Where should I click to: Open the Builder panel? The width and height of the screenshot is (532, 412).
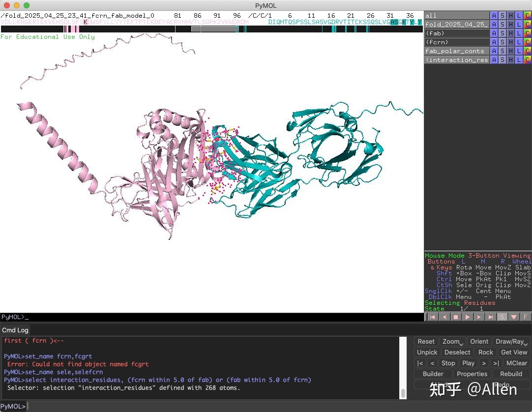point(432,374)
